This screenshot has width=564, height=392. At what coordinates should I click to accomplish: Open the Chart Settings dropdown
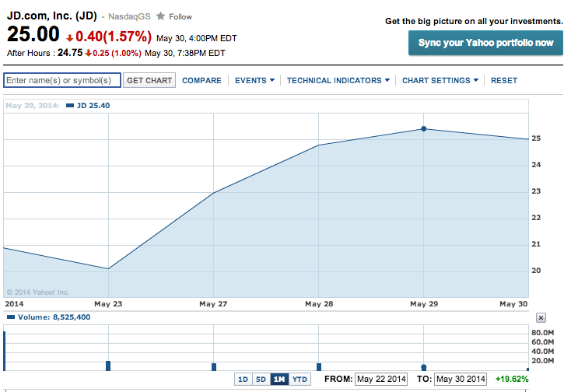[x=440, y=80]
